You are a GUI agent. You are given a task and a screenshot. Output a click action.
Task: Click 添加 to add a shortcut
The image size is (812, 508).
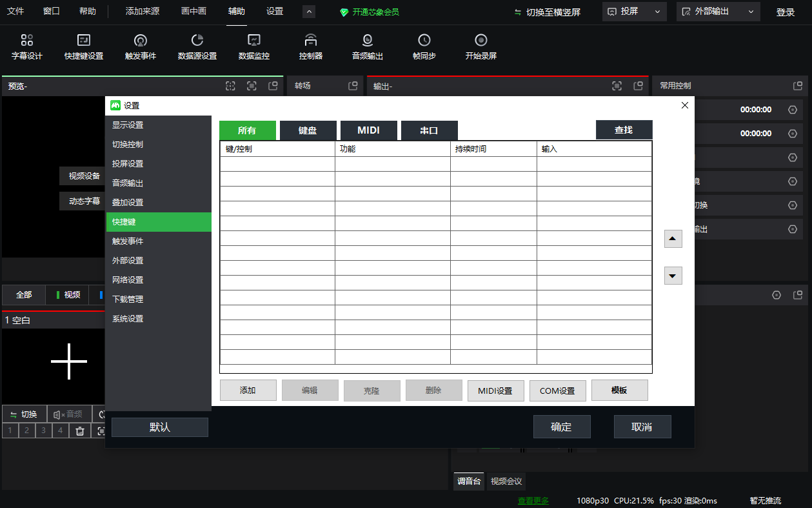pos(248,391)
